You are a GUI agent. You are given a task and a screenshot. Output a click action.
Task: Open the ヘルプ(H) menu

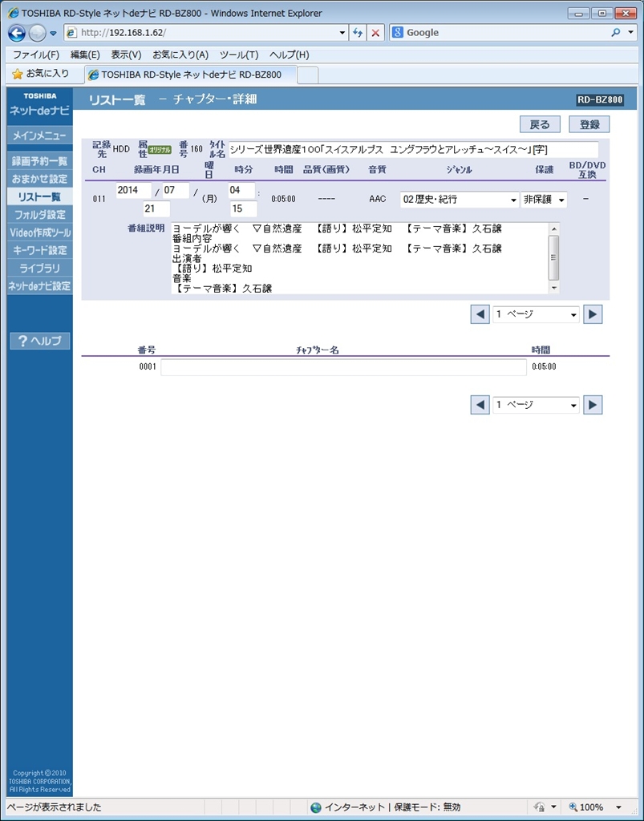289,55
